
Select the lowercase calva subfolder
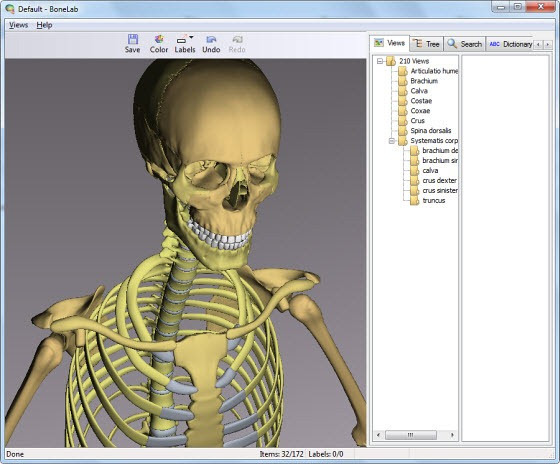pos(430,171)
